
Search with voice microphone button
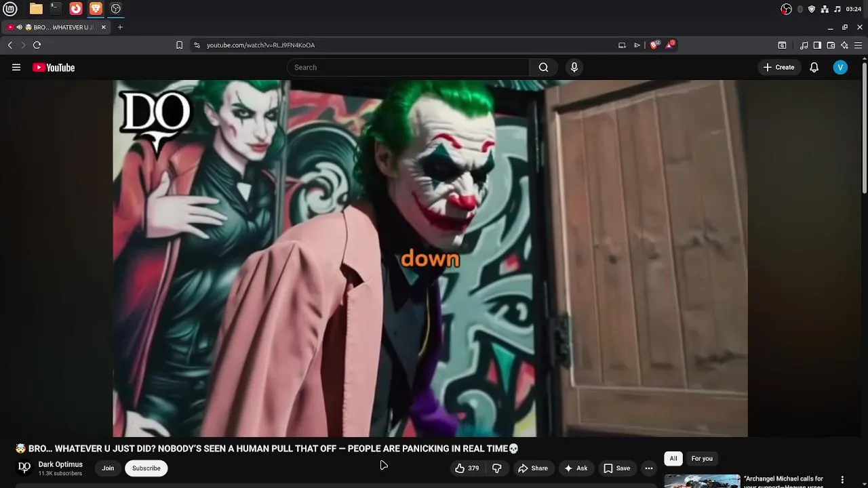pos(574,67)
